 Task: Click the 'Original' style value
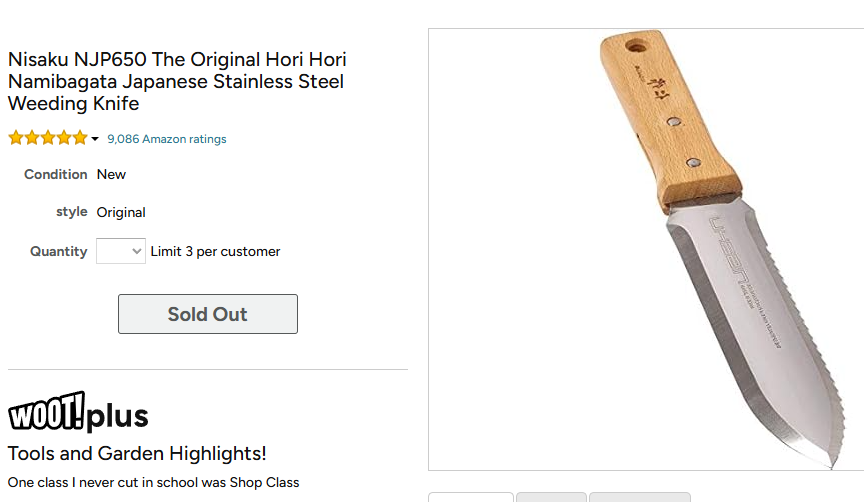pyautogui.click(x=121, y=212)
